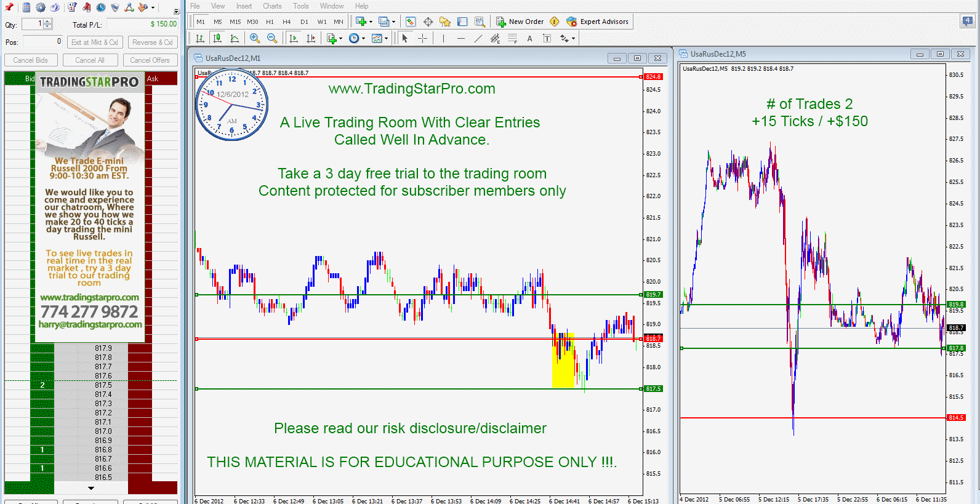The height and width of the screenshot is (504, 980).
Task: Select the equidistant channel tool
Action: click(495, 38)
